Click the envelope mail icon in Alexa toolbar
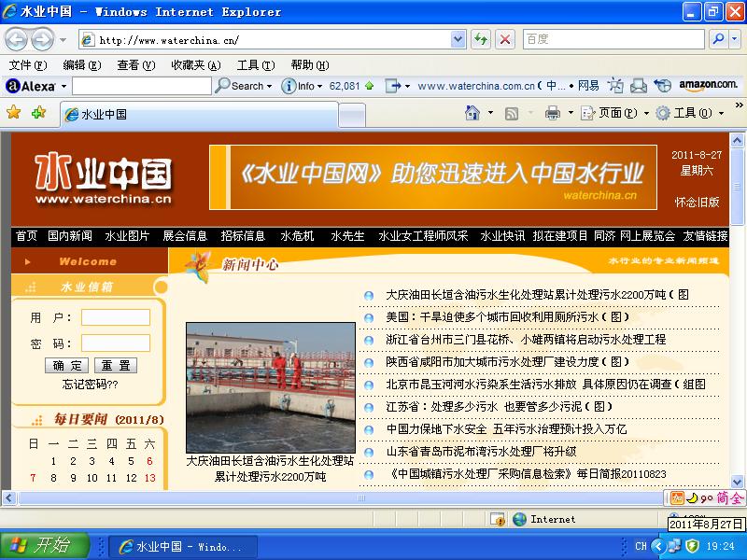Screen dimensions: 747x560 pyautogui.click(x=639, y=86)
